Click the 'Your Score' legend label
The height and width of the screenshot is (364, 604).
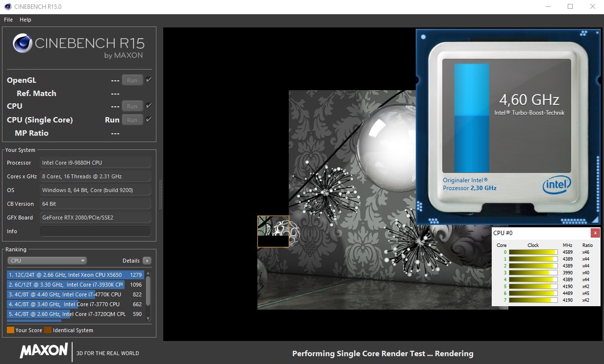tap(29, 330)
